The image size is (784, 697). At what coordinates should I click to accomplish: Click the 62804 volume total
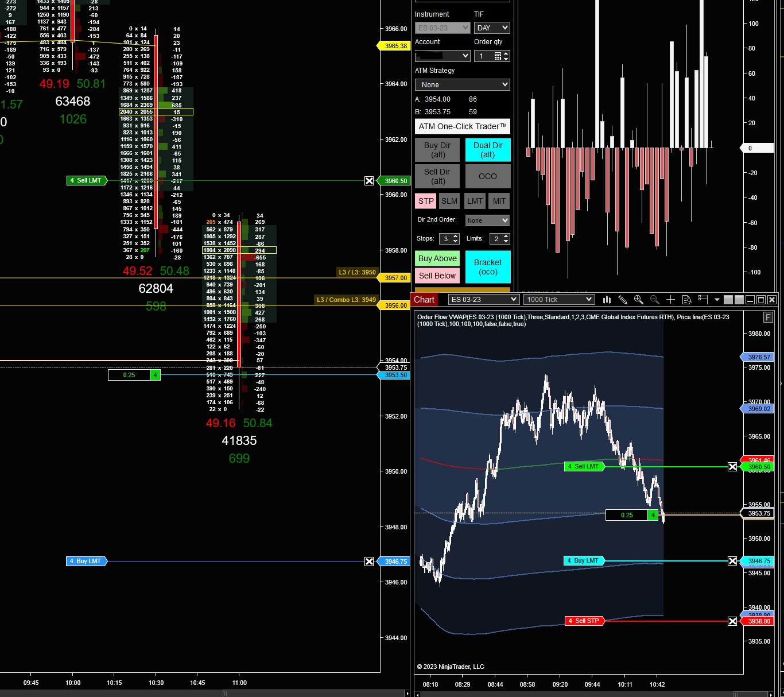[156, 289]
